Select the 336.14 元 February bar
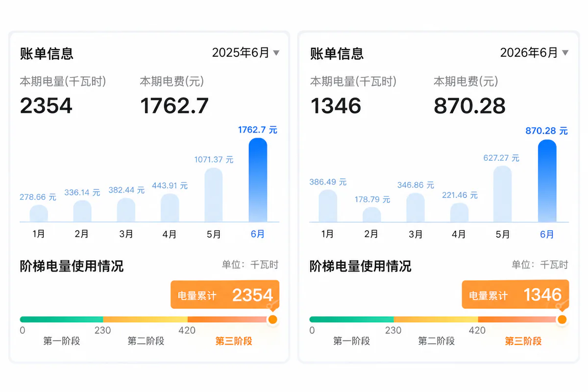This screenshot has height=392, width=588. click(82, 211)
